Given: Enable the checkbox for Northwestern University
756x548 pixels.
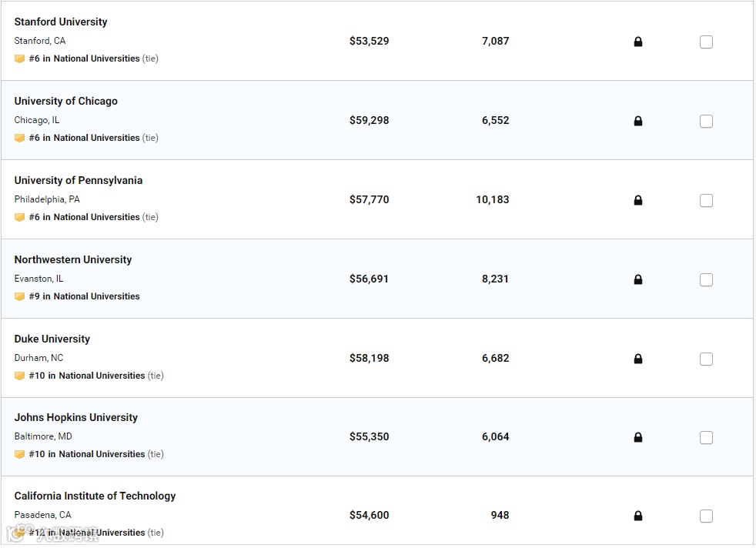Looking at the screenshot, I should (706, 280).
